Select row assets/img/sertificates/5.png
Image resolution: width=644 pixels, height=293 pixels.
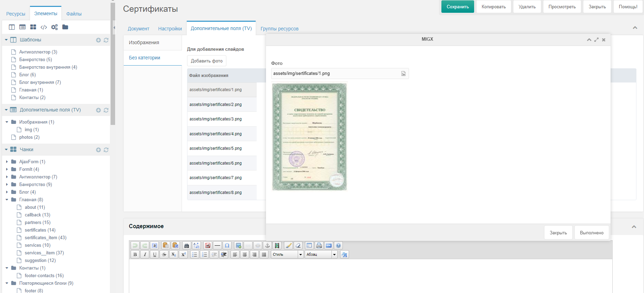tap(222, 148)
